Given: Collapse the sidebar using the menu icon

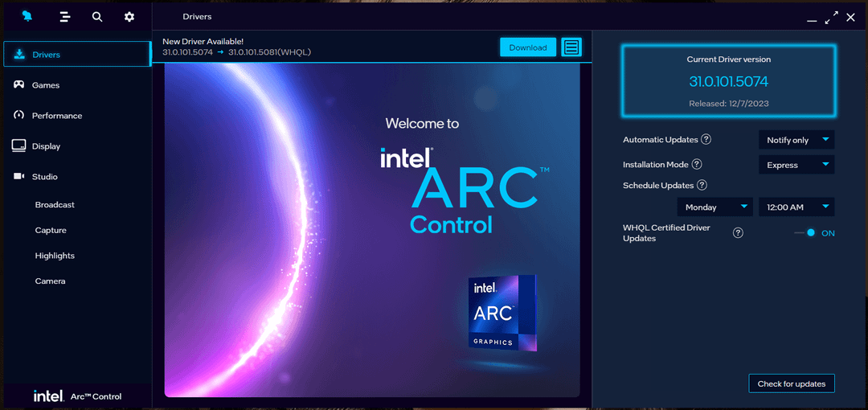Looking at the screenshot, I should coord(66,16).
